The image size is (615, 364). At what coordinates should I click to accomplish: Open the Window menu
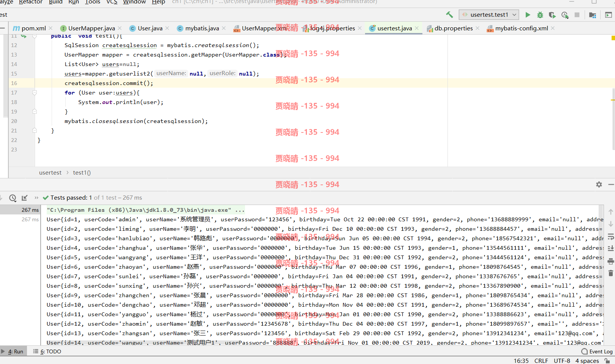point(134,2)
